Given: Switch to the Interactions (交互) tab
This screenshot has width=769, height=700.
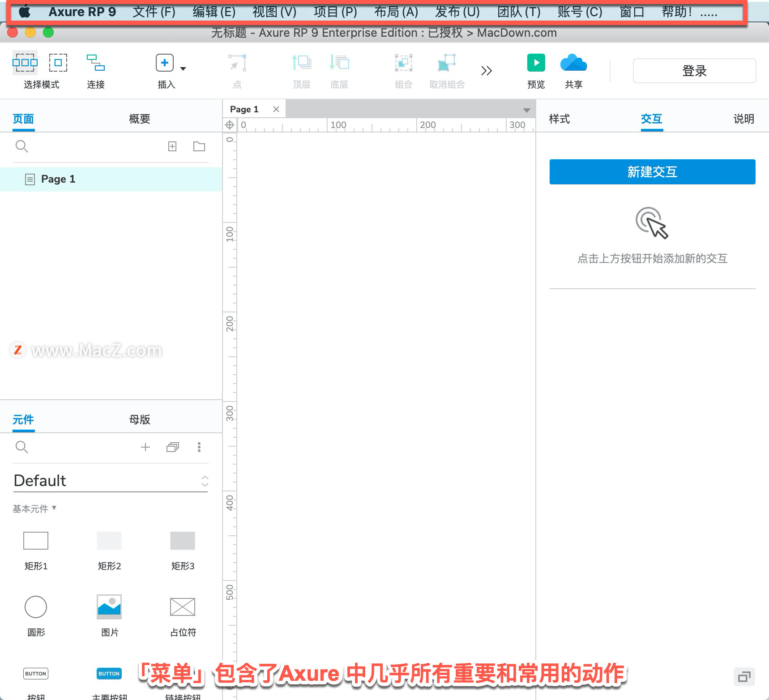Looking at the screenshot, I should click(x=652, y=119).
